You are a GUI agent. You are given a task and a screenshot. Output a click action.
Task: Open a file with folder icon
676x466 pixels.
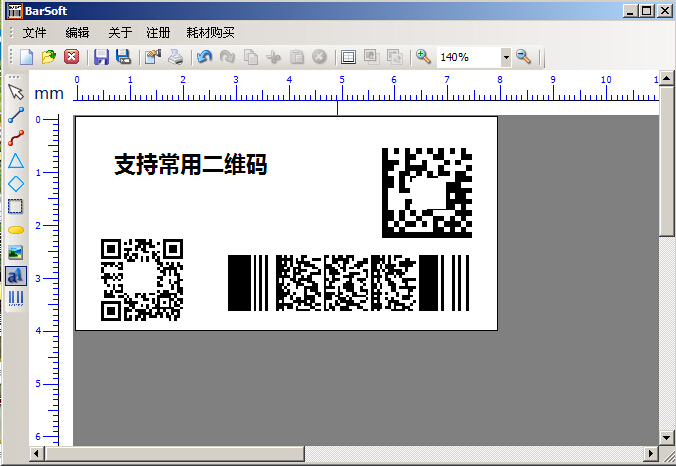tap(49, 57)
